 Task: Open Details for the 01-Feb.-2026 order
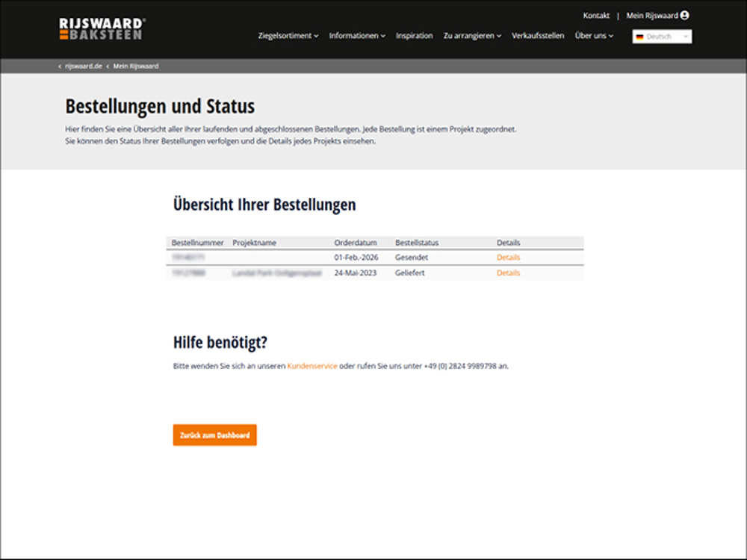point(508,258)
